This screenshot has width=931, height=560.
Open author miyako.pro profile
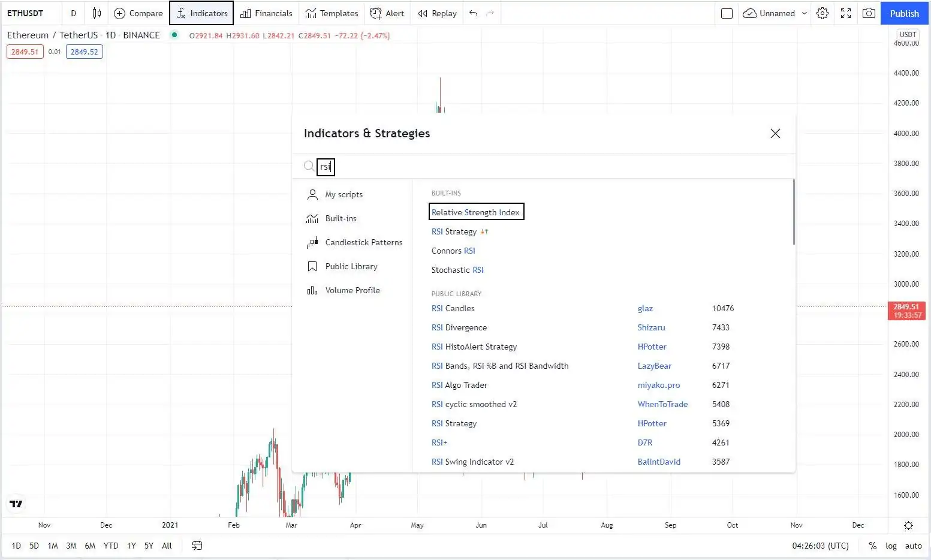pyautogui.click(x=659, y=385)
